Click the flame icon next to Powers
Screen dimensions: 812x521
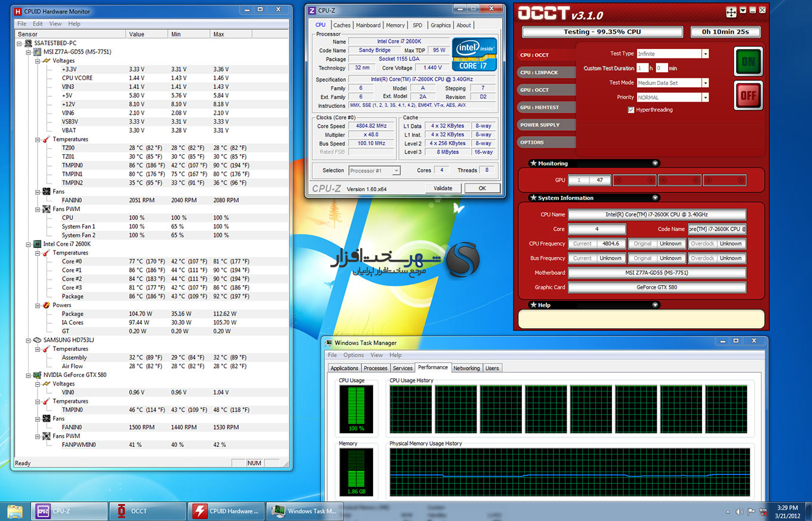[x=46, y=305]
